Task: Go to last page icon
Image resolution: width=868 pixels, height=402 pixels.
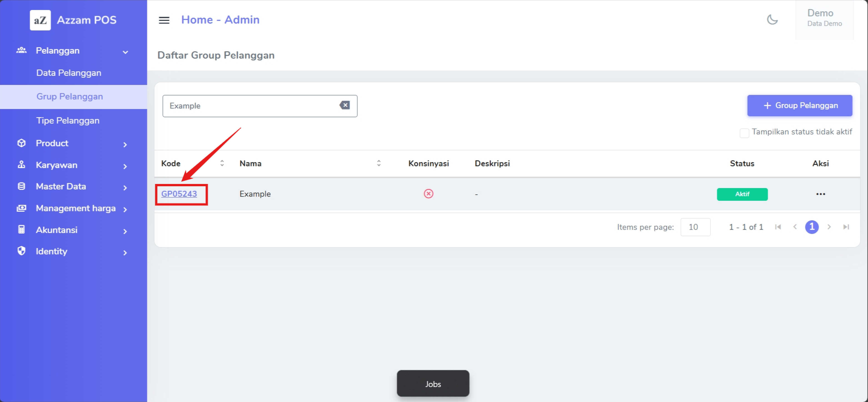Action: pos(846,227)
